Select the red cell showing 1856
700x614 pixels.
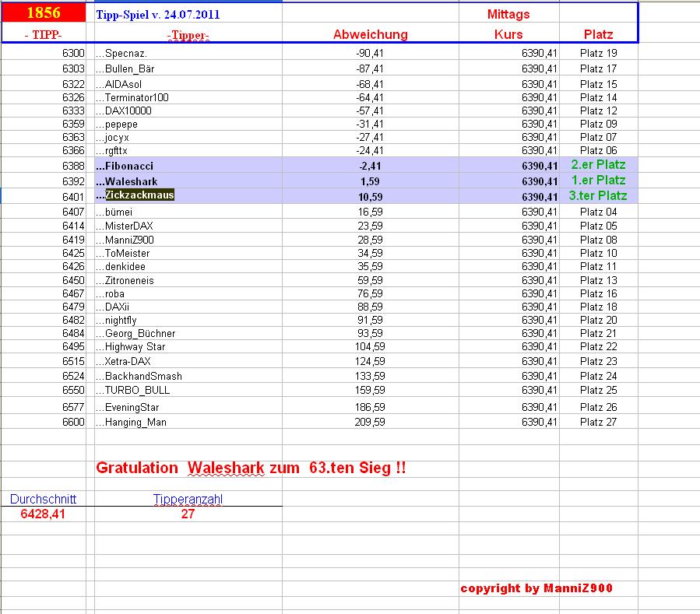point(44,12)
